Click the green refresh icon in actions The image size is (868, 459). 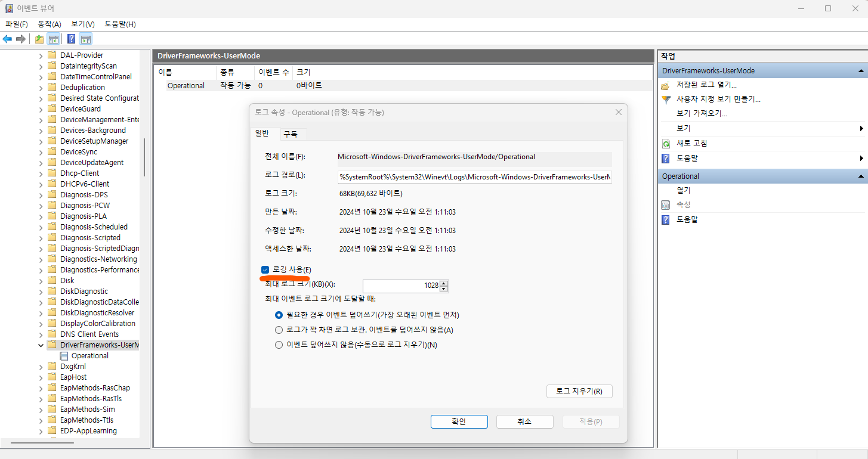666,144
